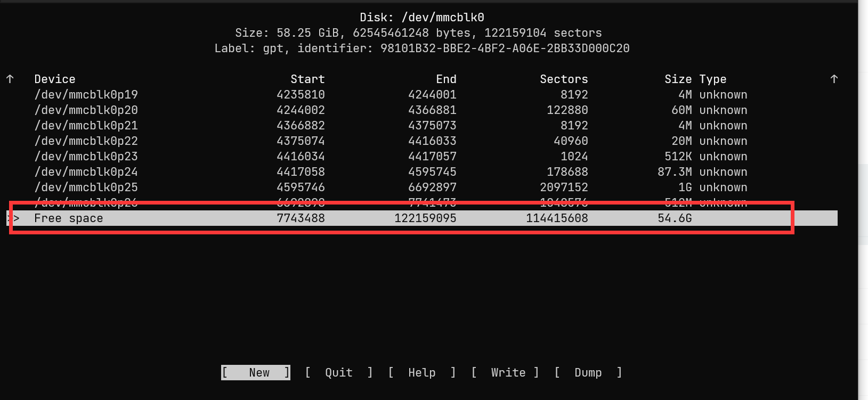This screenshot has width=868, height=400.
Task: Select the New menu option
Action: point(256,372)
